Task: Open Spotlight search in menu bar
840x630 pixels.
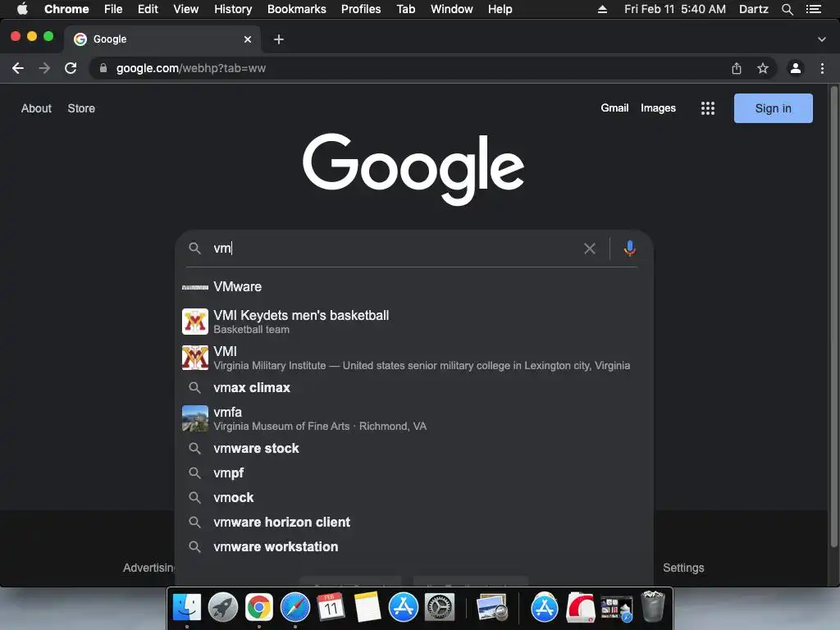Action: [x=787, y=9]
